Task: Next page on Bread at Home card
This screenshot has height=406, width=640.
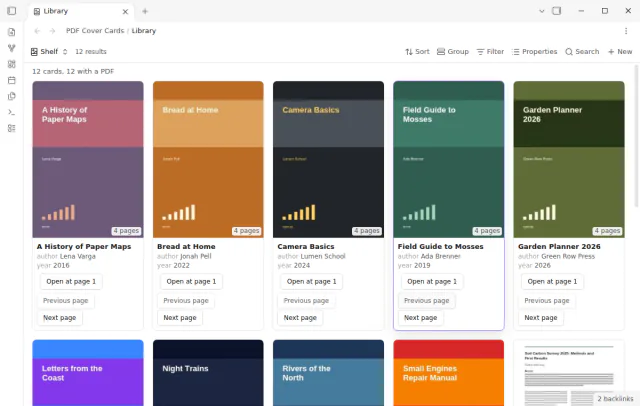Action: click(180, 317)
